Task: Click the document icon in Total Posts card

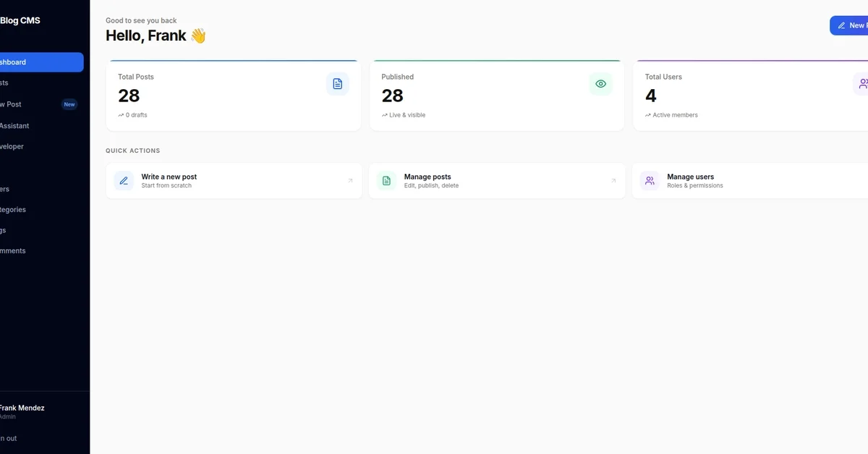Action: [337, 84]
